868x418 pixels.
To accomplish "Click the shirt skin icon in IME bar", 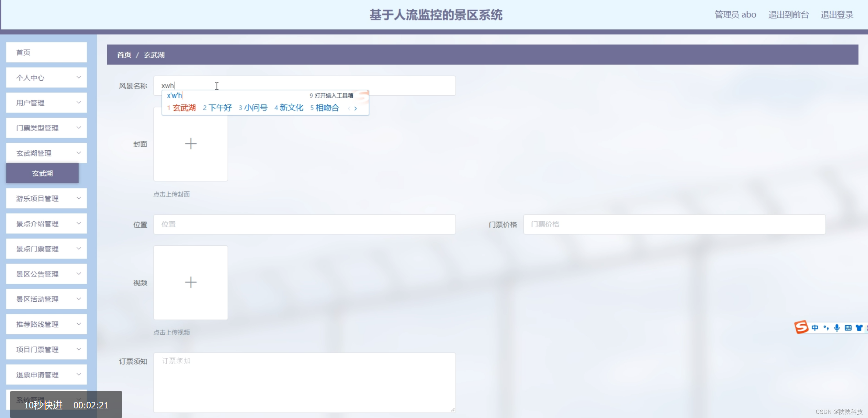I will 859,328.
